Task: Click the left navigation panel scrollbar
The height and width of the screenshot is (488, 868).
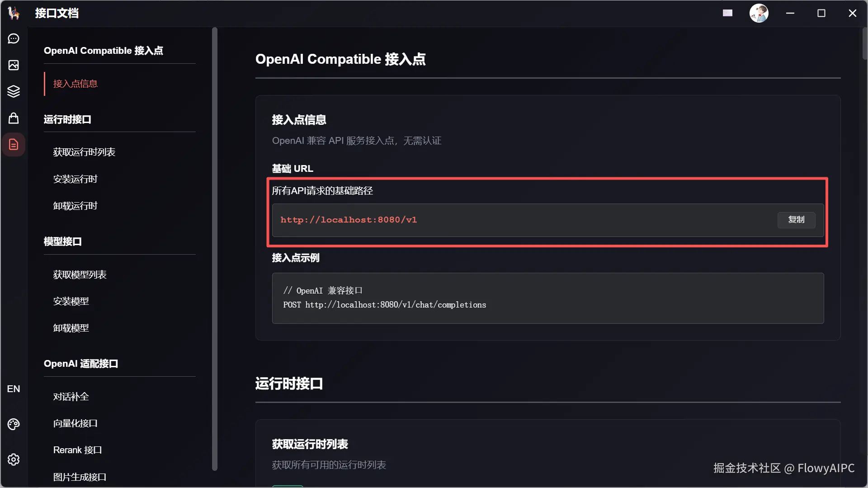Action: coord(215,249)
